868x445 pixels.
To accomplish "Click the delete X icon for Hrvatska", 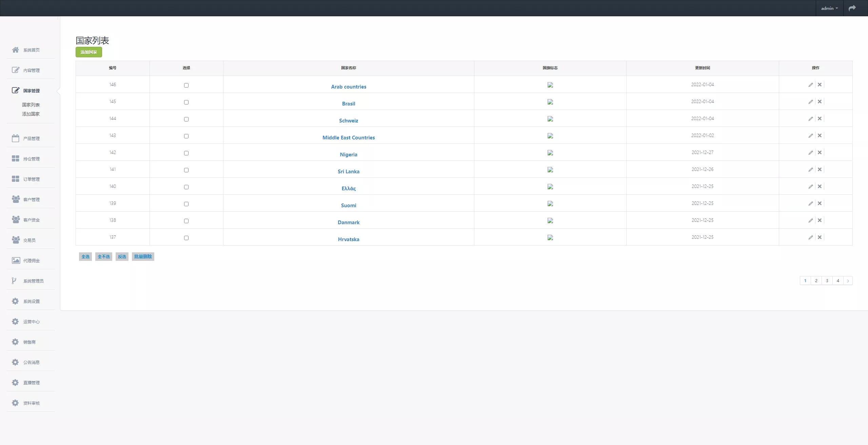I will point(820,237).
